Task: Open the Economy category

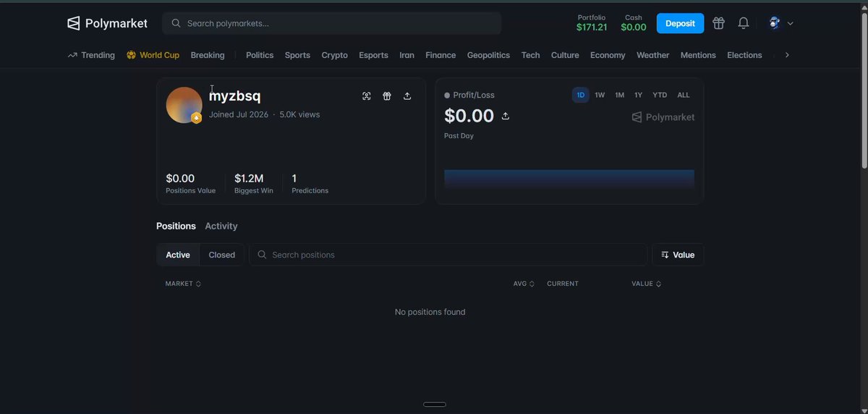Action: pyautogui.click(x=608, y=55)
